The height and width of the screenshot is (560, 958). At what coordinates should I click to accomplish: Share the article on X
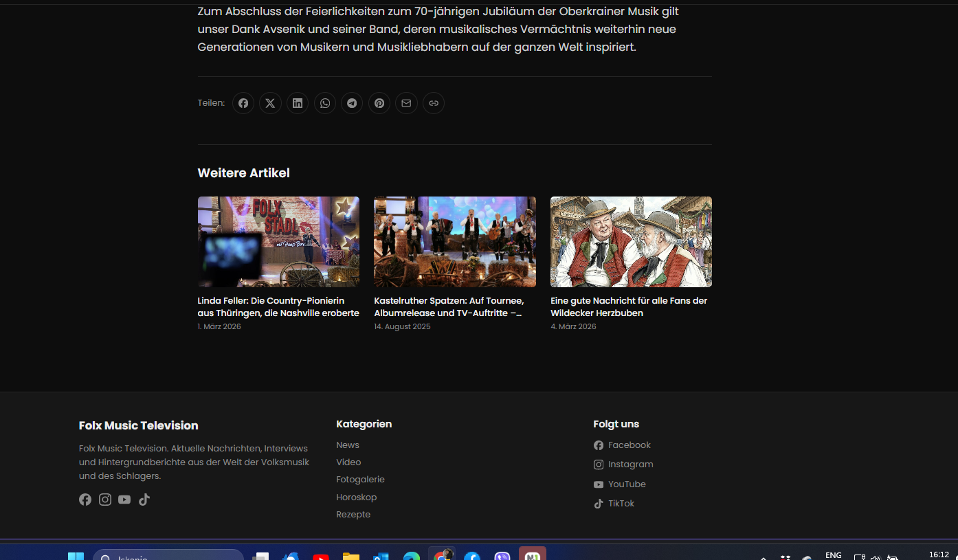[270, 103]
